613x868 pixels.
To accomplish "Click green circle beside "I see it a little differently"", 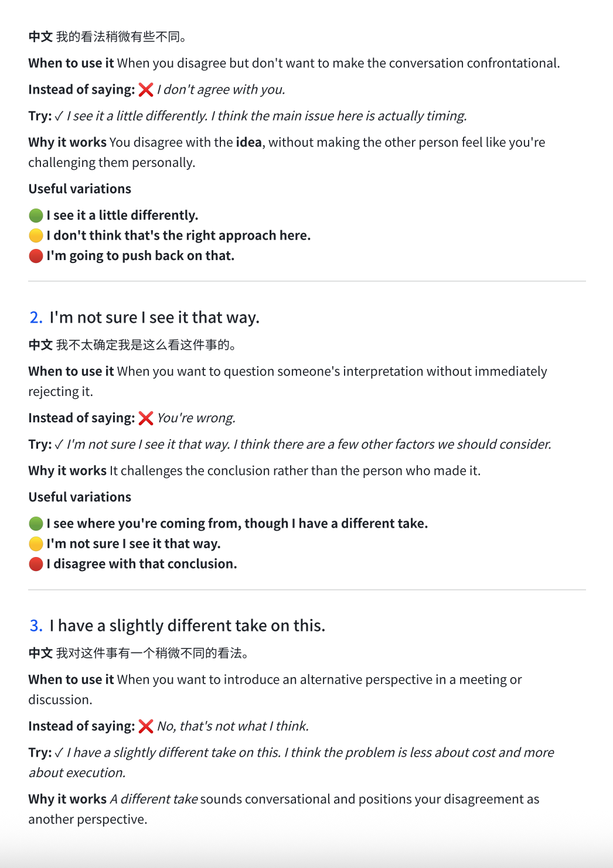I will click(36, 216).
